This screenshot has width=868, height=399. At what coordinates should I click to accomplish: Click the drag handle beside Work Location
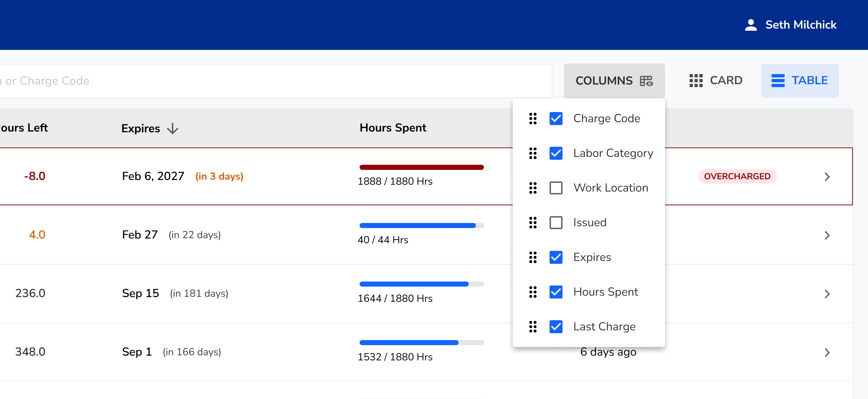point(533,188)
